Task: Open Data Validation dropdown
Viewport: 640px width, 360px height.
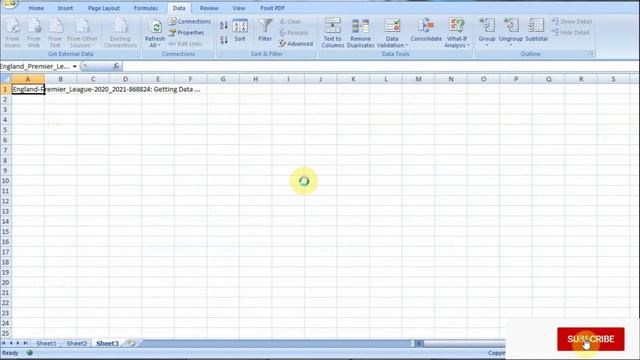Action: [392, 33]
